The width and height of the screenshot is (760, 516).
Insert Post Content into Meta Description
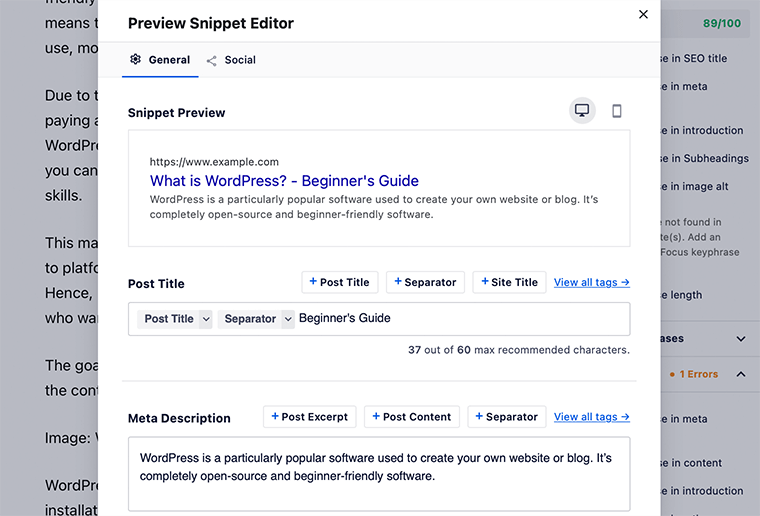click(x=411, y=417)
